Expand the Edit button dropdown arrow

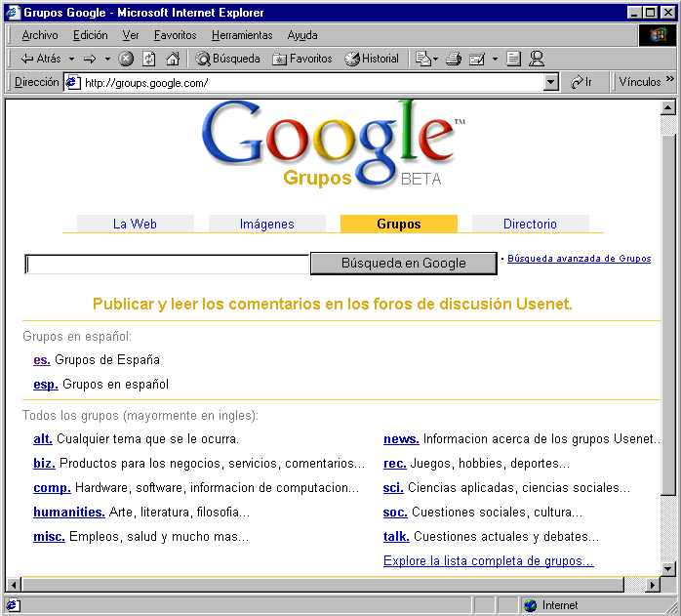click(x=495, y=59)
